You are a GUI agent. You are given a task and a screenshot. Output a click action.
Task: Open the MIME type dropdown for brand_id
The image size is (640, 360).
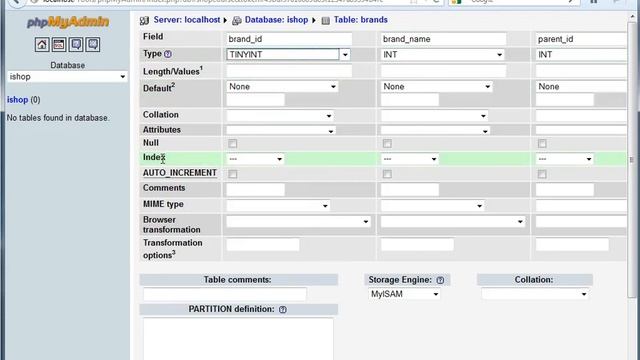(x=278, y=205)
